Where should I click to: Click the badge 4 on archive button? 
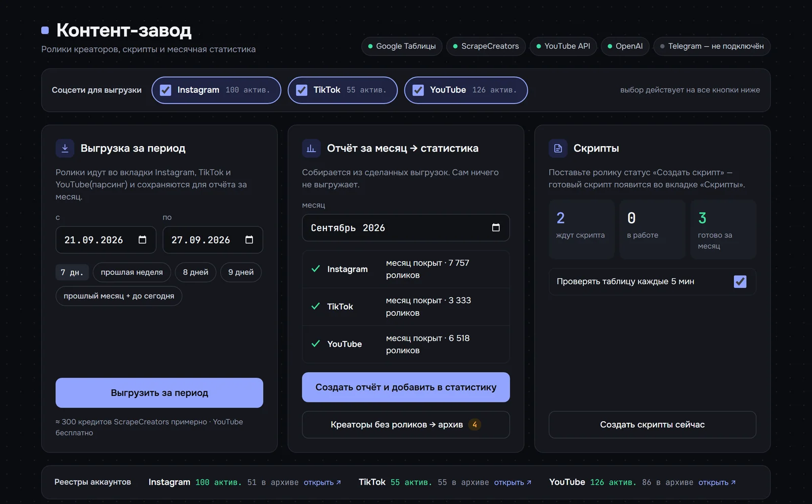click(475, 424)
